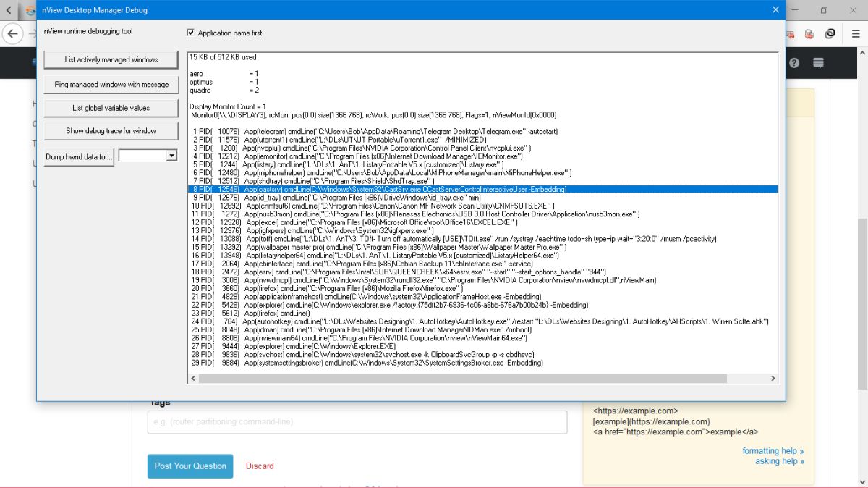The width and height of the screenshot is (868, 488).
Task: Close the nView Desktop Manager Debug dialog
Action: click(775, 9)
